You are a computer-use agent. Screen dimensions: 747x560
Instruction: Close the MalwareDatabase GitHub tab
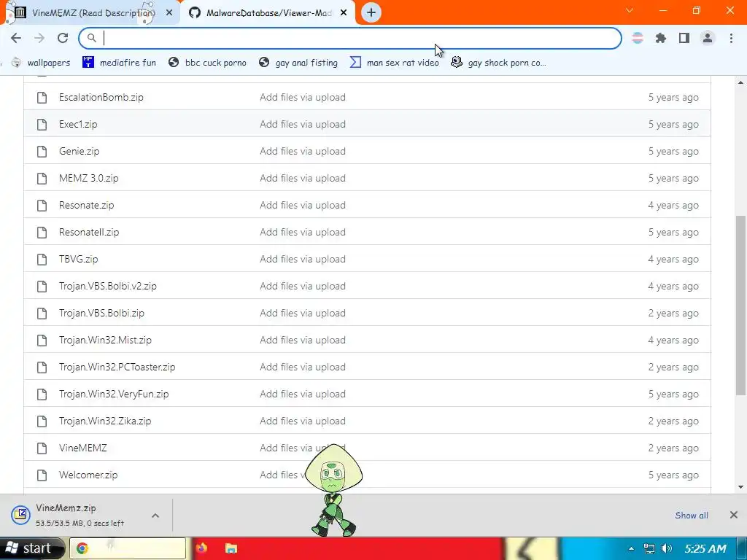click(x=344, y=13)
